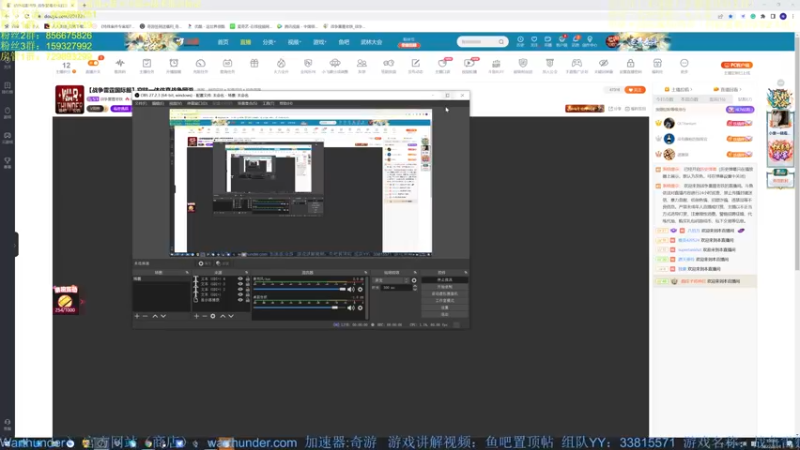
Task: Open first mixer channel gear settings
Action: 360,289
